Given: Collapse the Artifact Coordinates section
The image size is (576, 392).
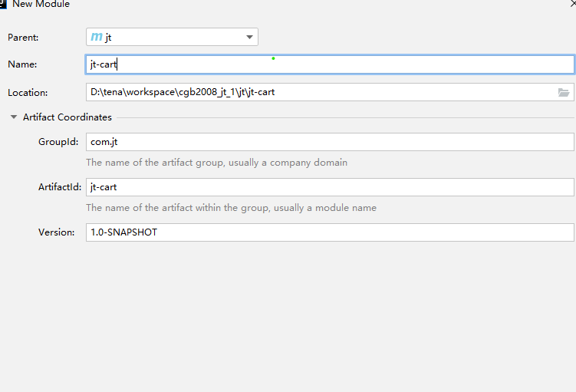Looking at the screenshot, I should [x=14, y=117].
